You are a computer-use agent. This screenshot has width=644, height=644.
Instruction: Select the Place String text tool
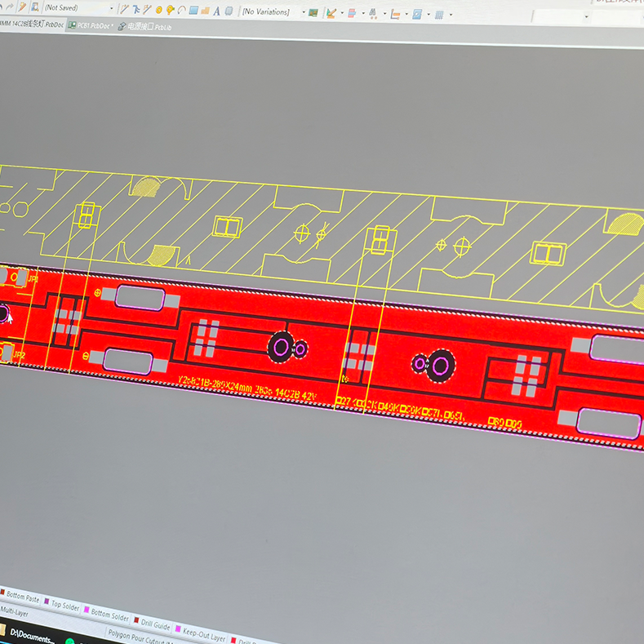coord(217,11)
